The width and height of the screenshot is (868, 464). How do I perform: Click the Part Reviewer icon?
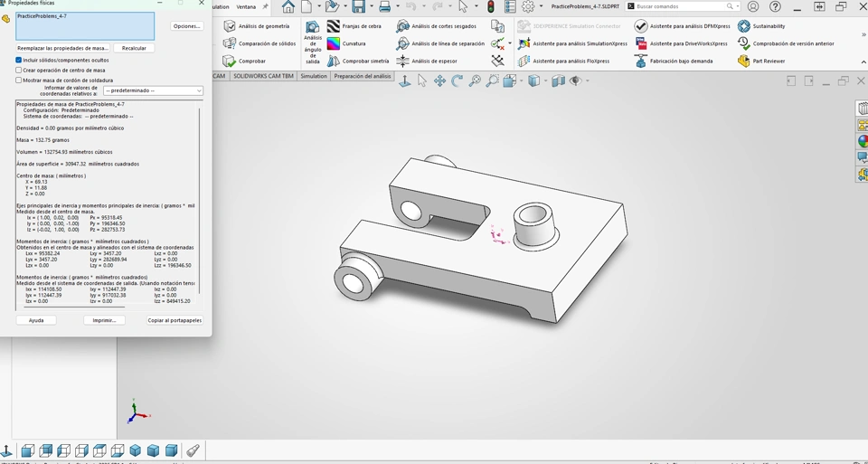click(744, 61)
